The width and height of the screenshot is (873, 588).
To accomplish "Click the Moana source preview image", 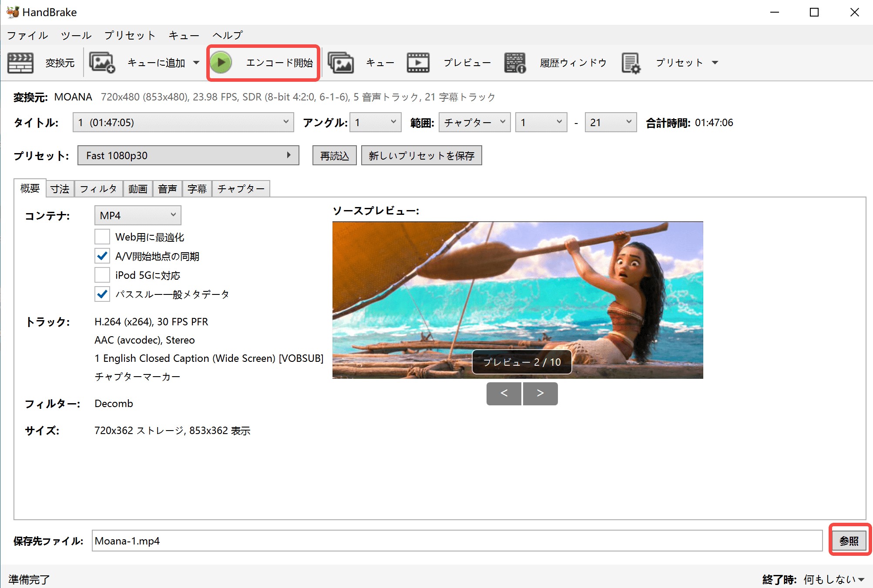I will 518,300.
